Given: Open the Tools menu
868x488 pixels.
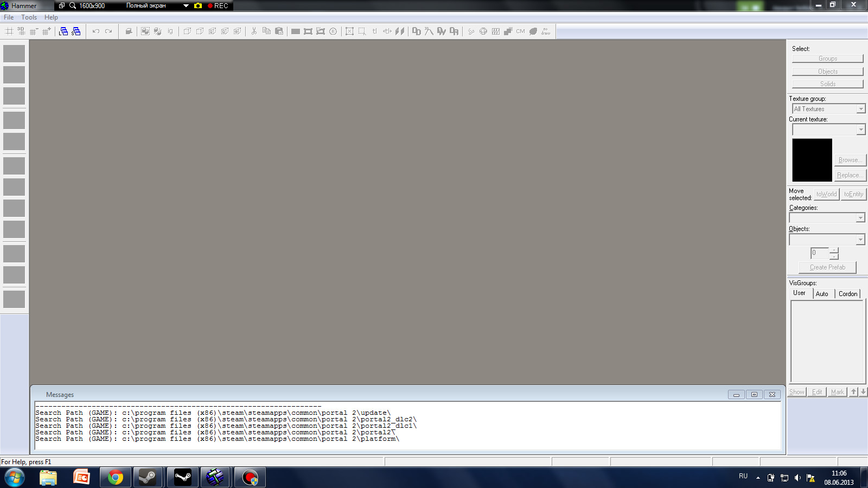Looking at the screenshot, I should click(29, 17).
